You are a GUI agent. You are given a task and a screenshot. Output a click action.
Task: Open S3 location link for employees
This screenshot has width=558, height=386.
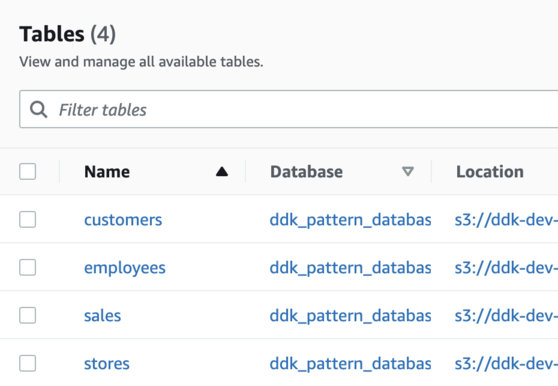506,268
